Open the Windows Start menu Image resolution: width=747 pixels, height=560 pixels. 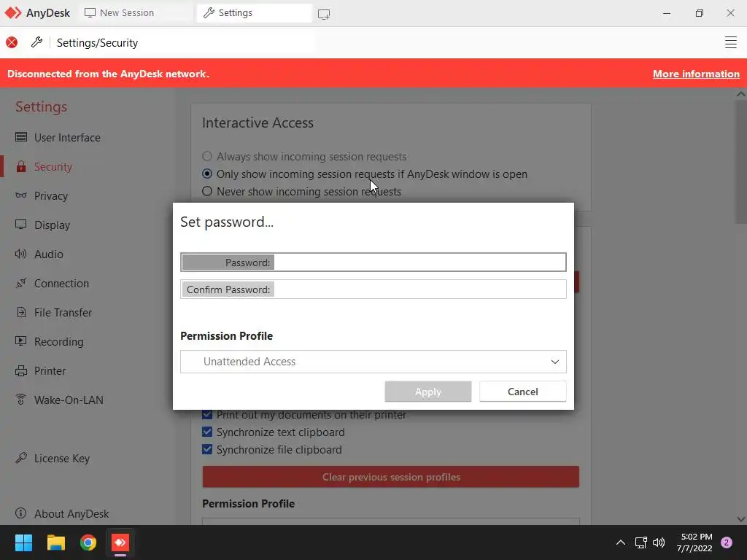pos(23,542)
